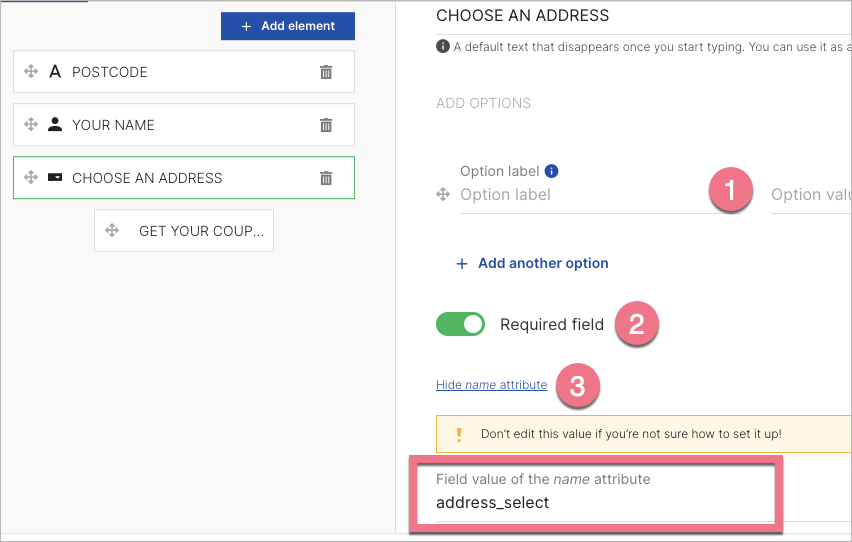Click the Option value input field
The image size is (852, 542).
click(x=808, y=195)
